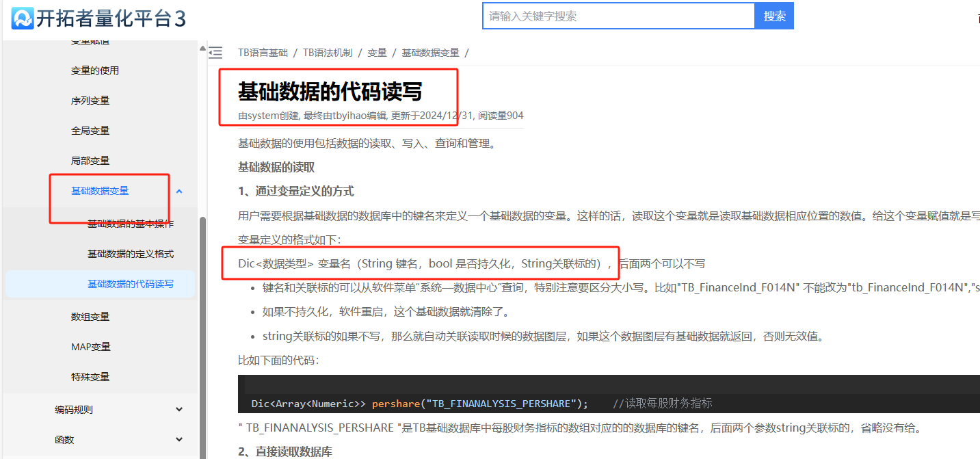The image size is (980, 459).
Task: Click the bold heading 基础数据的读取
Action: point(276,167)
